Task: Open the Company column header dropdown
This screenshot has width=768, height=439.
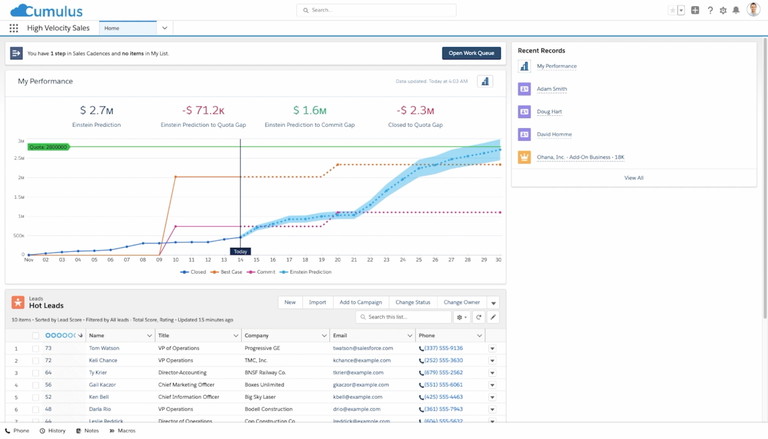Action: click(x=324, y=336)
